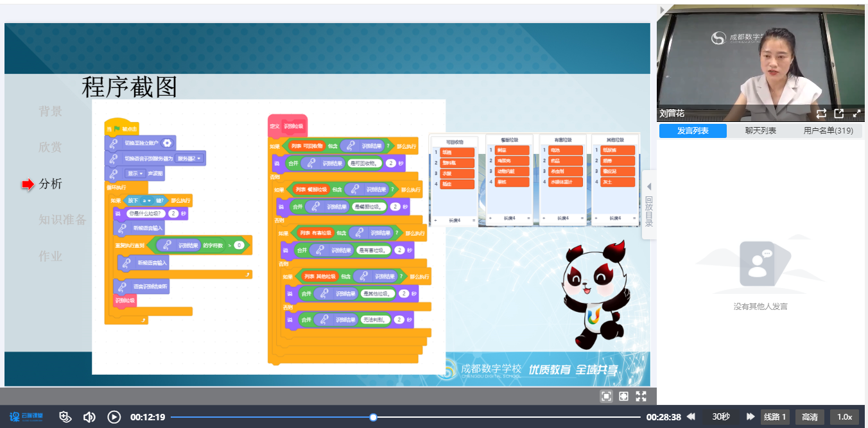Enter fullscreen for the slide area
The width and height of the screenshot is (868, 428).
pyautogui.click(x=641, y=397)
